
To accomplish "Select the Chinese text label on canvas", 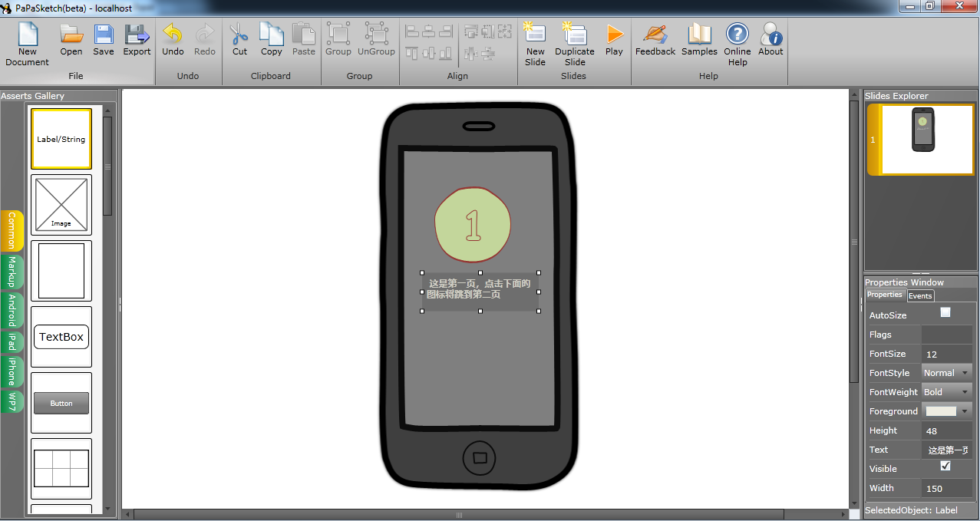I will pos(480,292).
